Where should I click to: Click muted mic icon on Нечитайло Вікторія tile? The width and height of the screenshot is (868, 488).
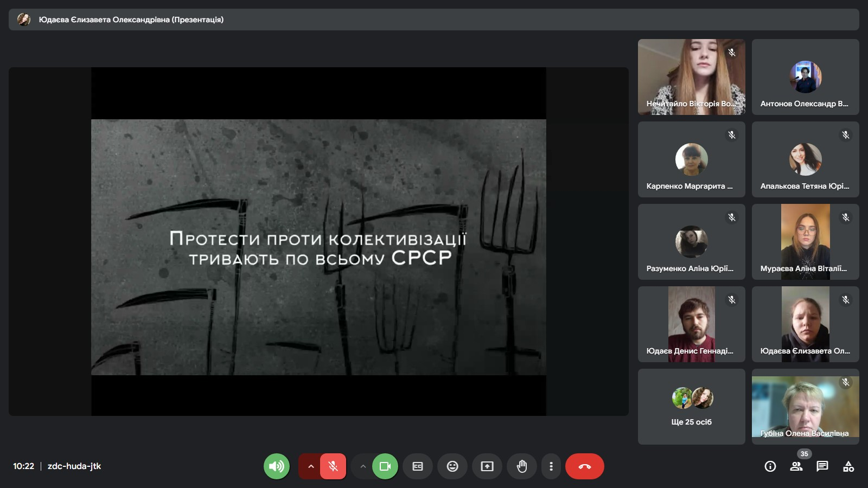coord(732,53)
